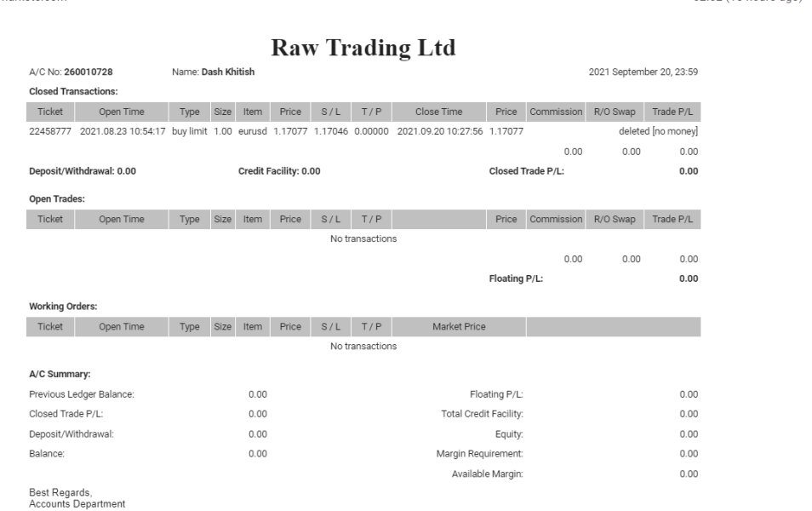Viewport: 812px width, 511px height.
Task: Click the date 2021 September 20, 23:59
Action: click(x=643, y=72)
